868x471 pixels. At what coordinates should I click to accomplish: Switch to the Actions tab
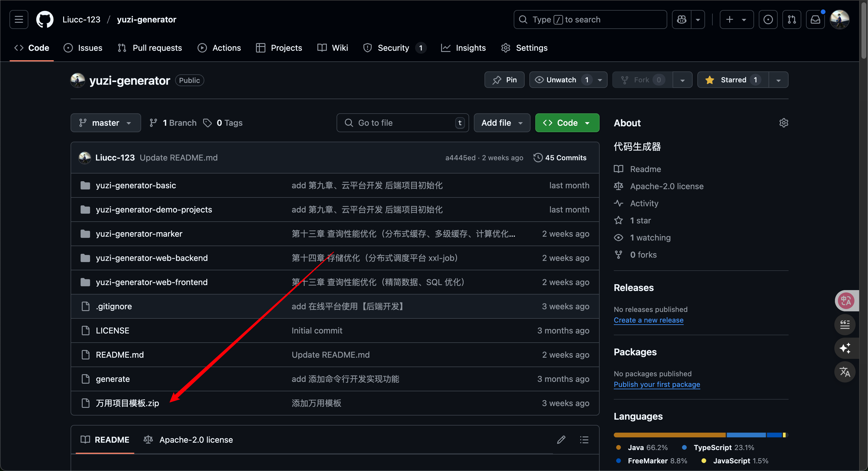click(219, 48)
